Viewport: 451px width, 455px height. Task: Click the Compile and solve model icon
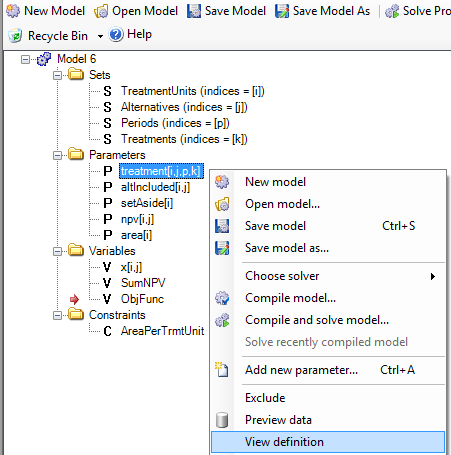(x=222, y=320)
